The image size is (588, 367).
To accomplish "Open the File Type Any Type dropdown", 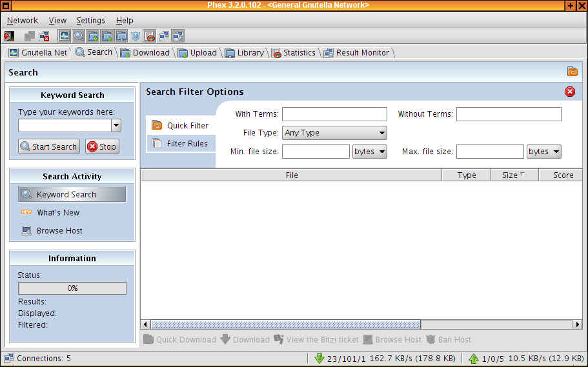I will point(334,133).
